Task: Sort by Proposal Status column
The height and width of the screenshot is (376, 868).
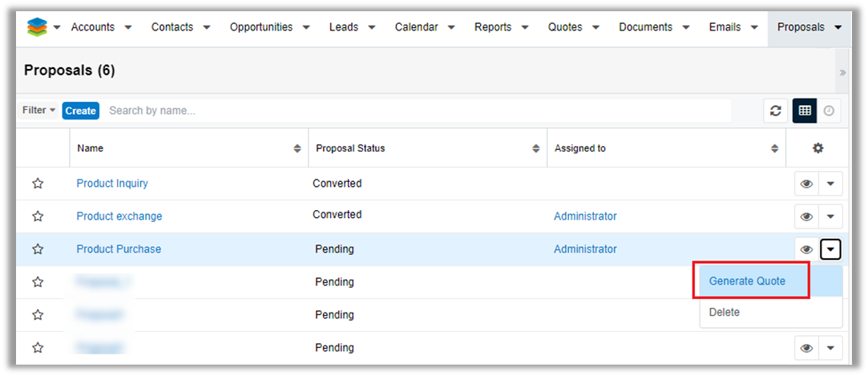Action: click(x=535, y=148)
